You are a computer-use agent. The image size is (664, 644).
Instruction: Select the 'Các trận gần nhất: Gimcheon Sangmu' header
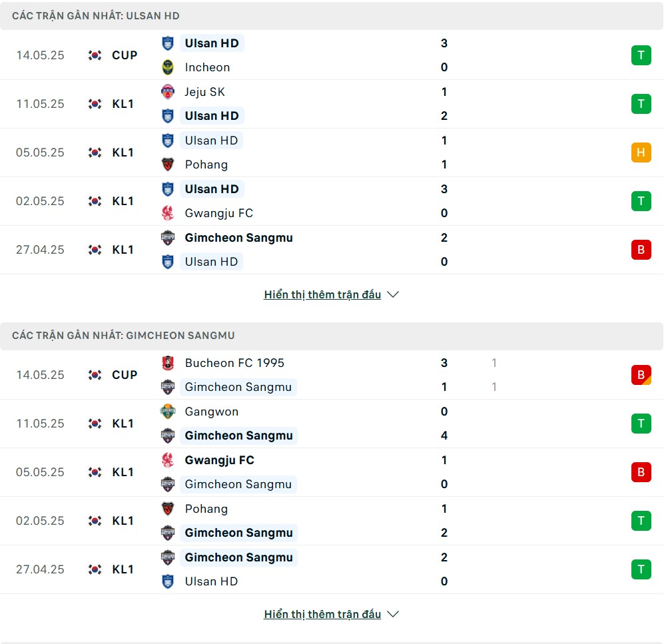[x=332, y=336]
